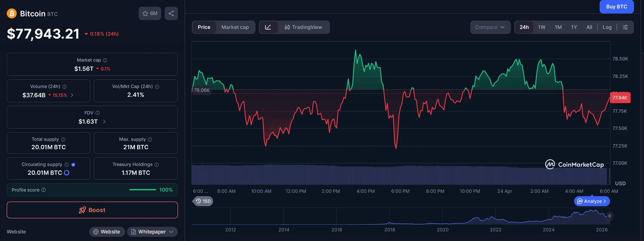Open Max. supply info icon

click(150, 139)
